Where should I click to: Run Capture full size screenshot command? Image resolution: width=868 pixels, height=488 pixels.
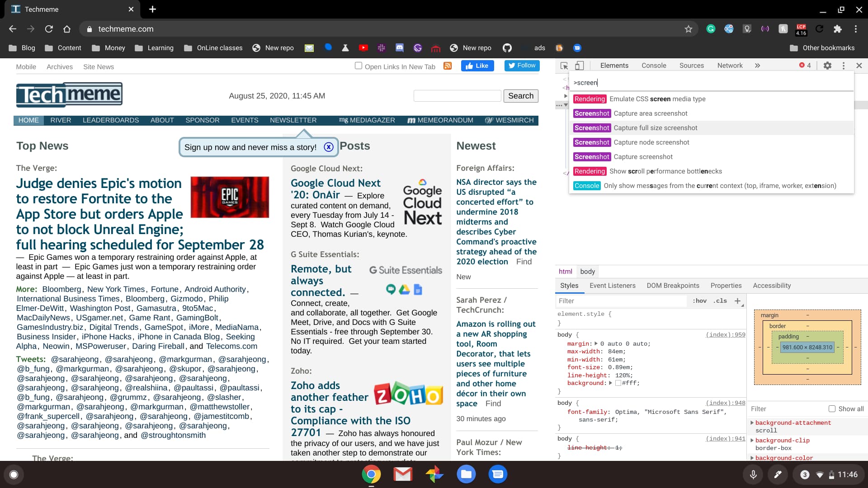click(711, 128)
